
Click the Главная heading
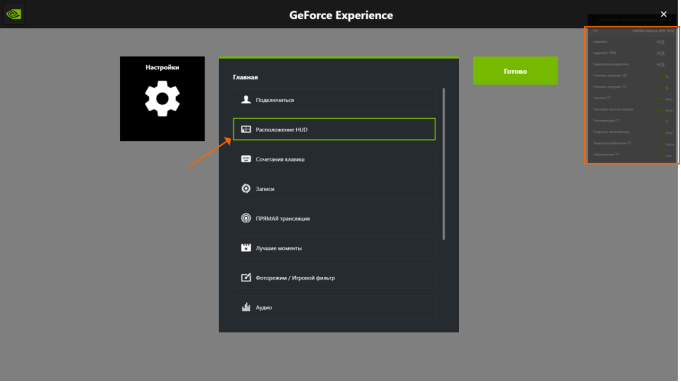point(245,77)
